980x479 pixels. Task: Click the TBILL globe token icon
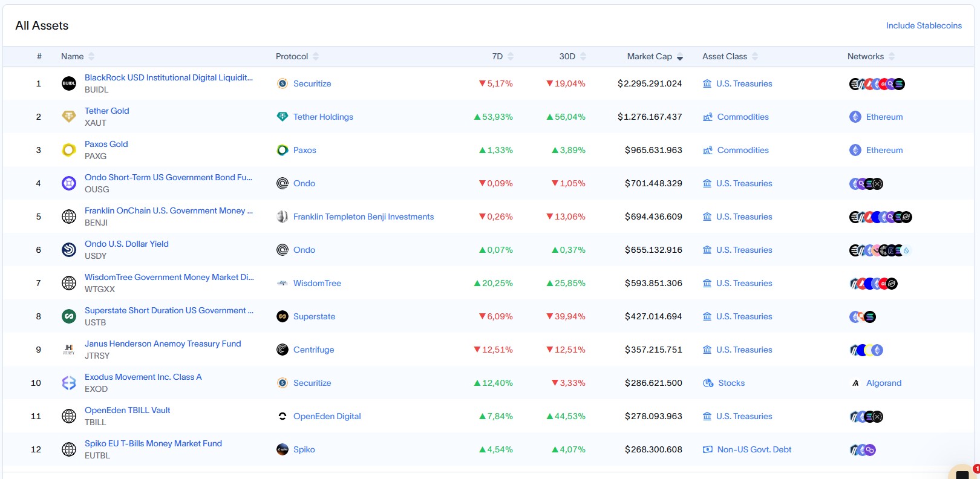click(69, 416)
